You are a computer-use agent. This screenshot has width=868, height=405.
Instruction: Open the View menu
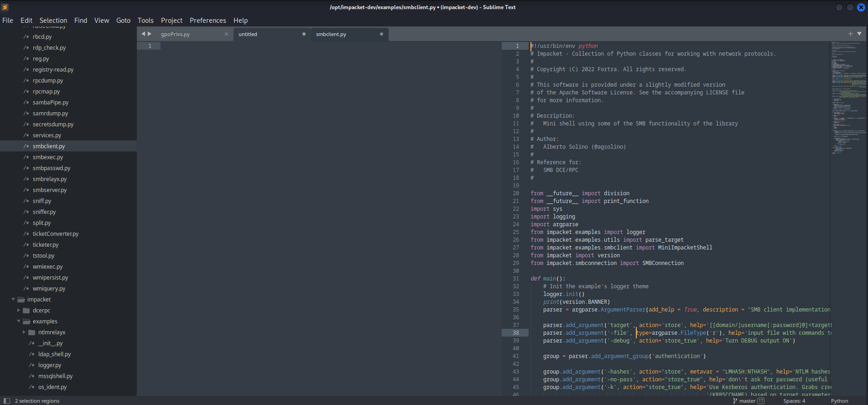click(102, 21)
